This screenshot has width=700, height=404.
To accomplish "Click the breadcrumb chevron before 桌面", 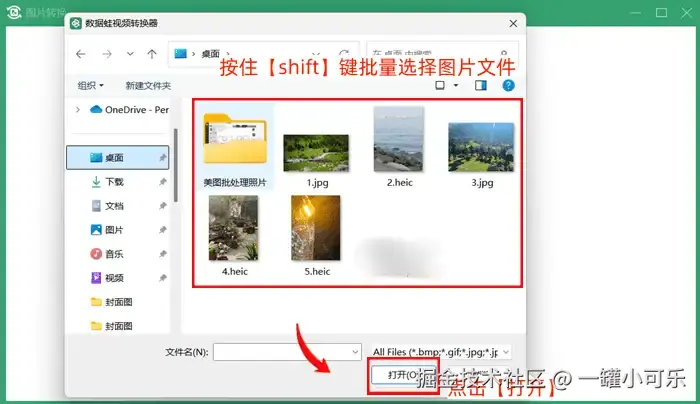I will click(x=194, y=54).
